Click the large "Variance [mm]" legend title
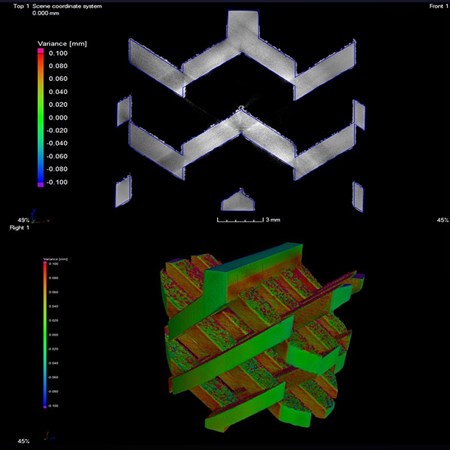The image size is (450, 450). point(62,44)
